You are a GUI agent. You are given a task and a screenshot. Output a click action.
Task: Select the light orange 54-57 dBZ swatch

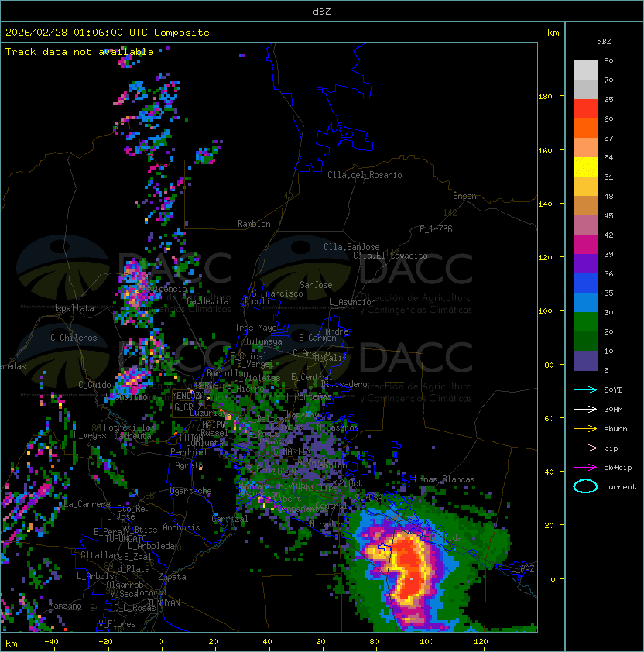[x=585, y=148]
